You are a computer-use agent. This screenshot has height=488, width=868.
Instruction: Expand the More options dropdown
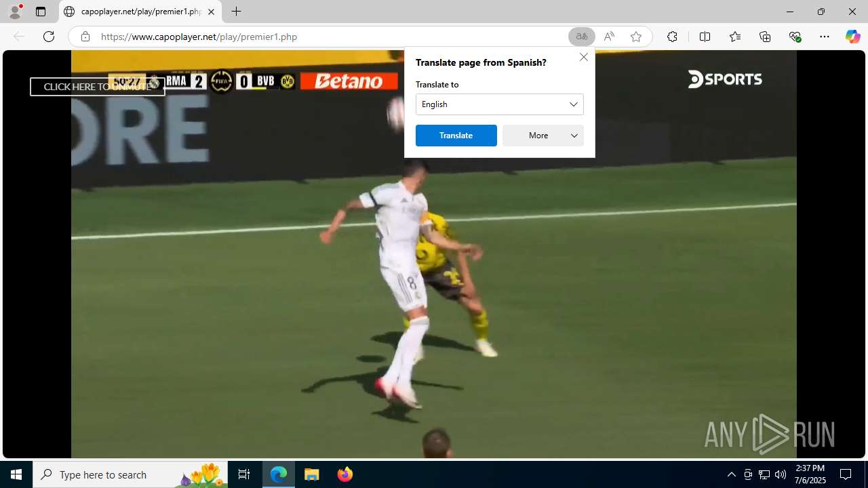543,136
